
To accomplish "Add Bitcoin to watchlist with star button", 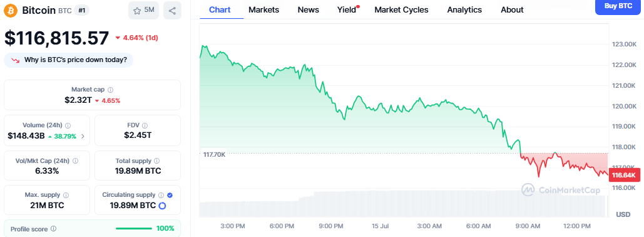I will [143, 10].
